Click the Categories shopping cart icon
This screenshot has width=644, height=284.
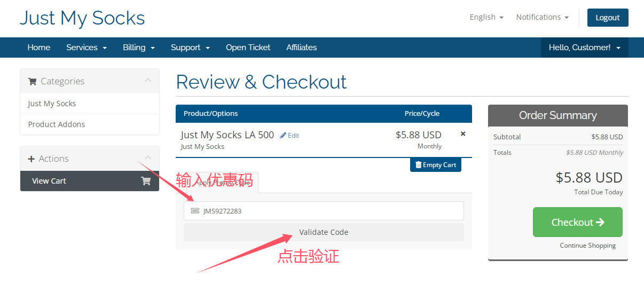(32, 82)
